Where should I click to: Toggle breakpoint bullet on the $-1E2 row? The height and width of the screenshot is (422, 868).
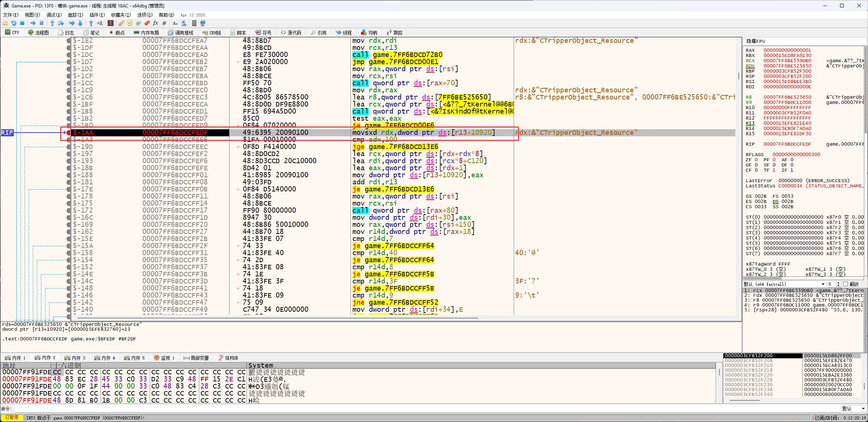69,41
